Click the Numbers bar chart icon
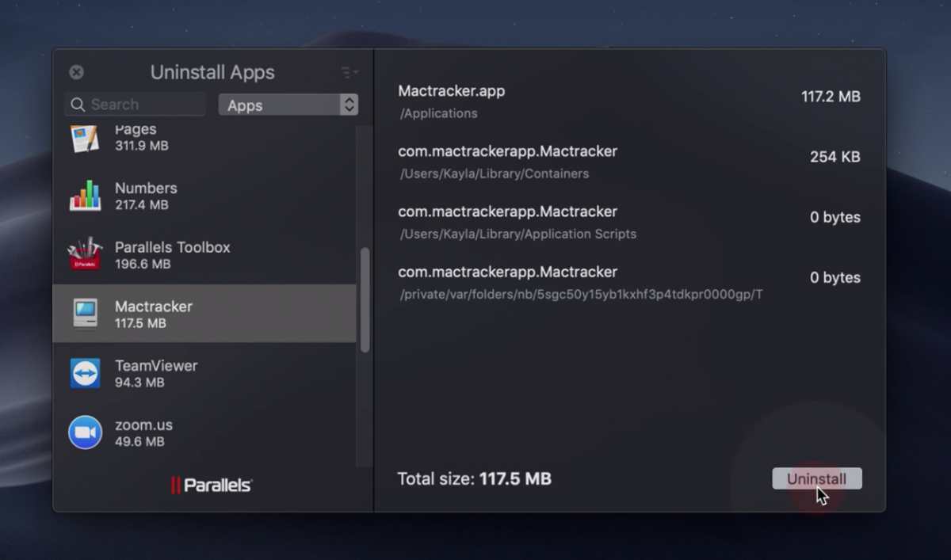Screen dimensions: 951x560 (85, 196)
